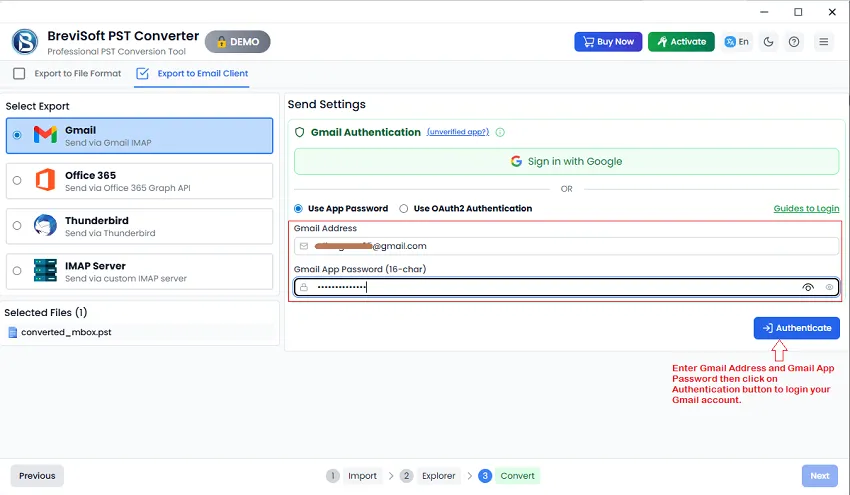
Task: Click the small faded eye icon
Action: [x=829, y=287]
